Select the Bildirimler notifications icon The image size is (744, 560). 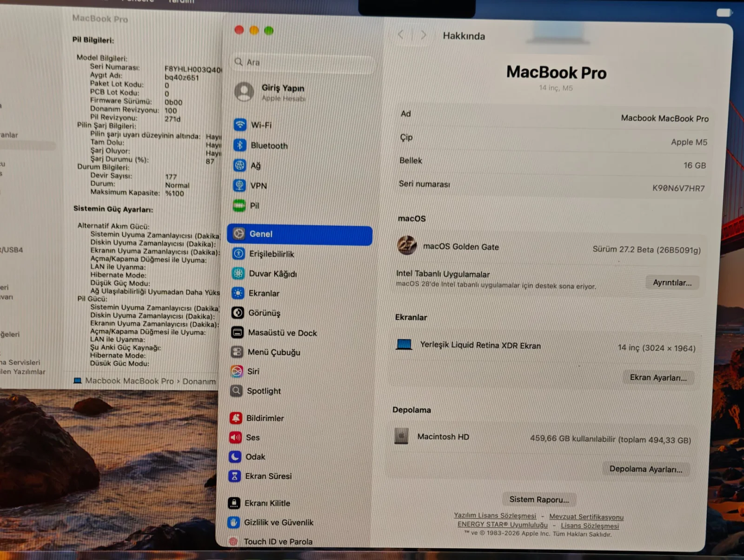236,418
